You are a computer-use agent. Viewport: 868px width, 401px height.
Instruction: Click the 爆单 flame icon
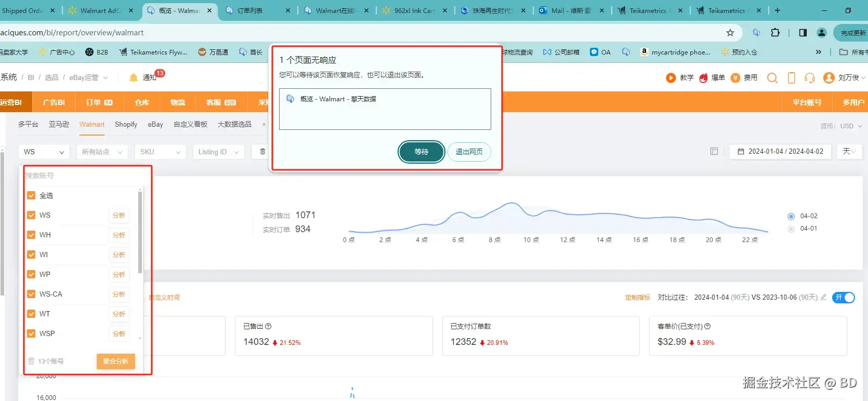703,78
